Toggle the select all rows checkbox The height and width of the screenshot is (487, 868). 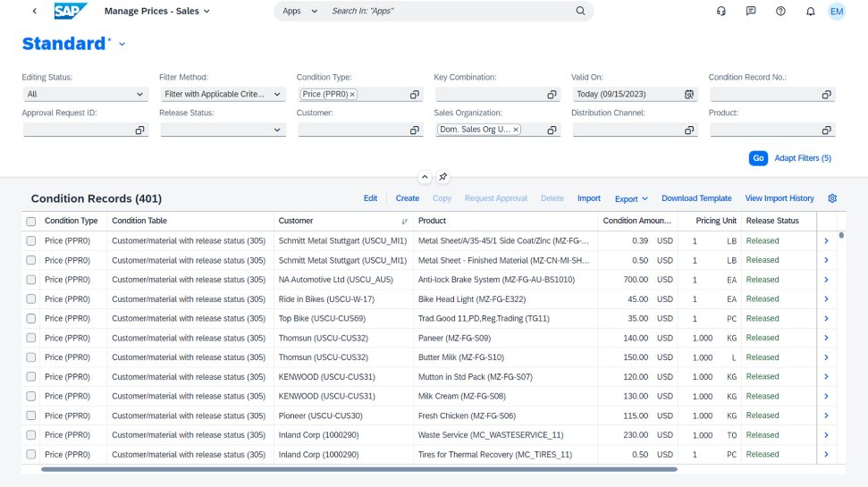pyautogui.click(x=31, y=221)
